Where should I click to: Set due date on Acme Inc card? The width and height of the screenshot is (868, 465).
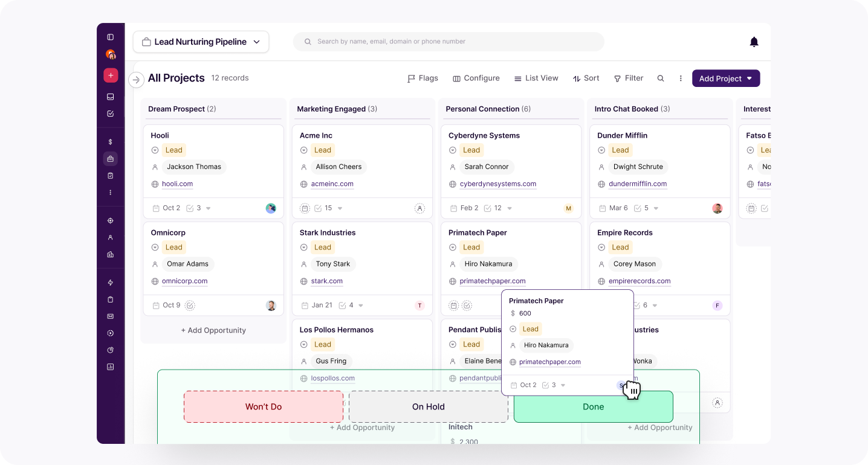(x=305, y=208)
